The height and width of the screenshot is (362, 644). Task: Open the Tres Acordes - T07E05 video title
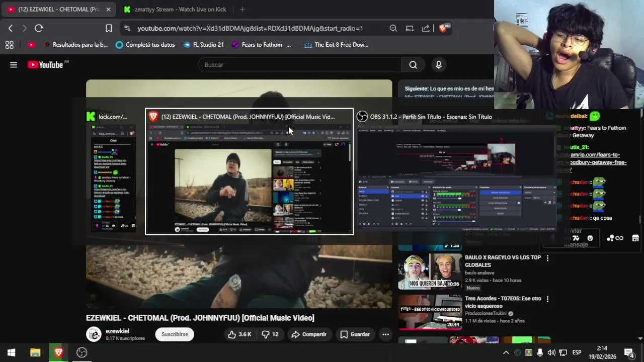coord(503,302)
